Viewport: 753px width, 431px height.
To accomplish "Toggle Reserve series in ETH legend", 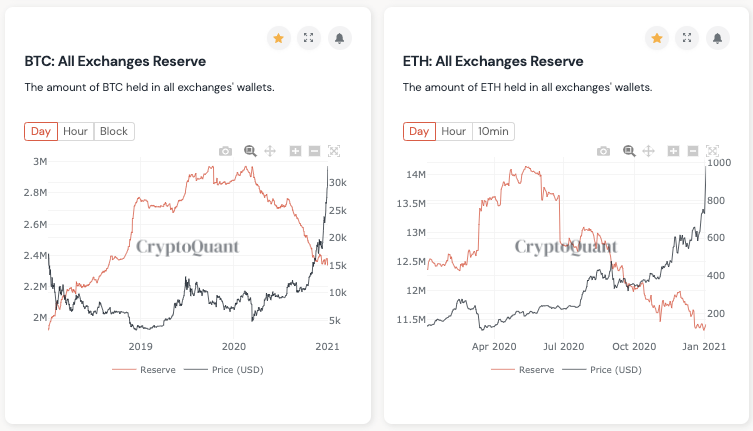I will (522, 369).
